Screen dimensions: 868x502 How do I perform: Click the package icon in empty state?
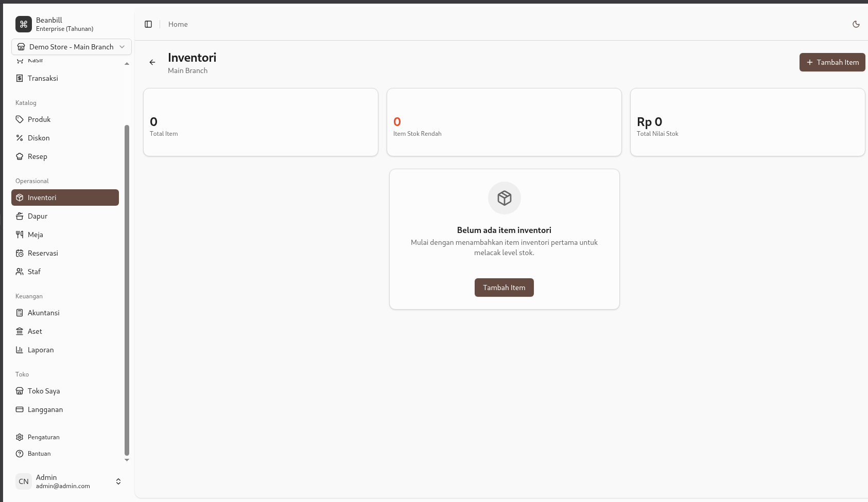click(504, 198)
